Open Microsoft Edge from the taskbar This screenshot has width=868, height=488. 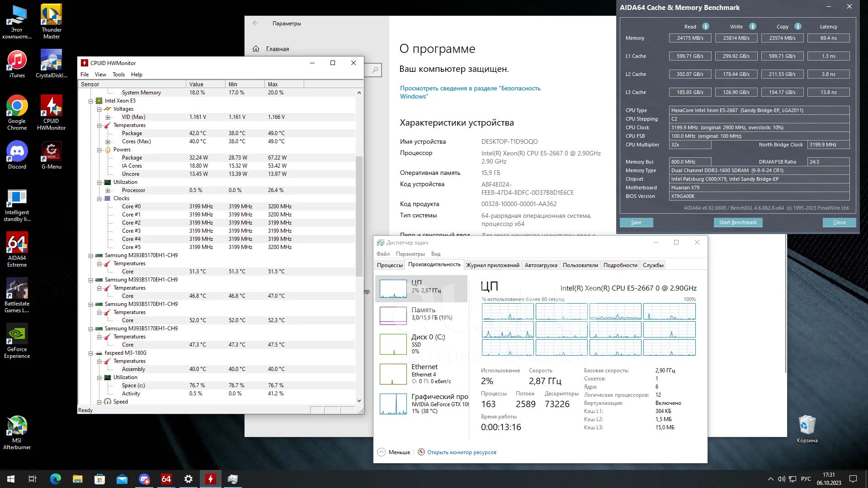pyautogui.click(x=55, y=479)
